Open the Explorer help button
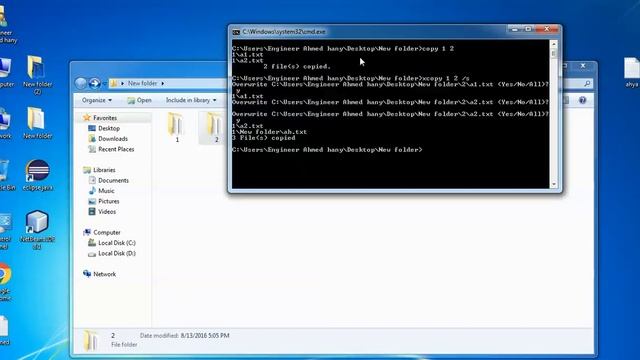Image resolution: width=640 pixels, height=360 pixels. point(582,100)
